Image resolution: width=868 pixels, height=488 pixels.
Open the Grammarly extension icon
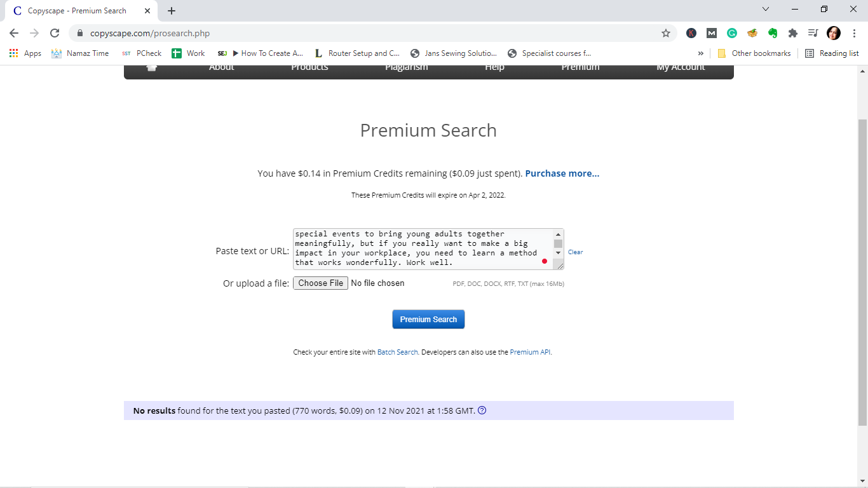tap(732, 33)
